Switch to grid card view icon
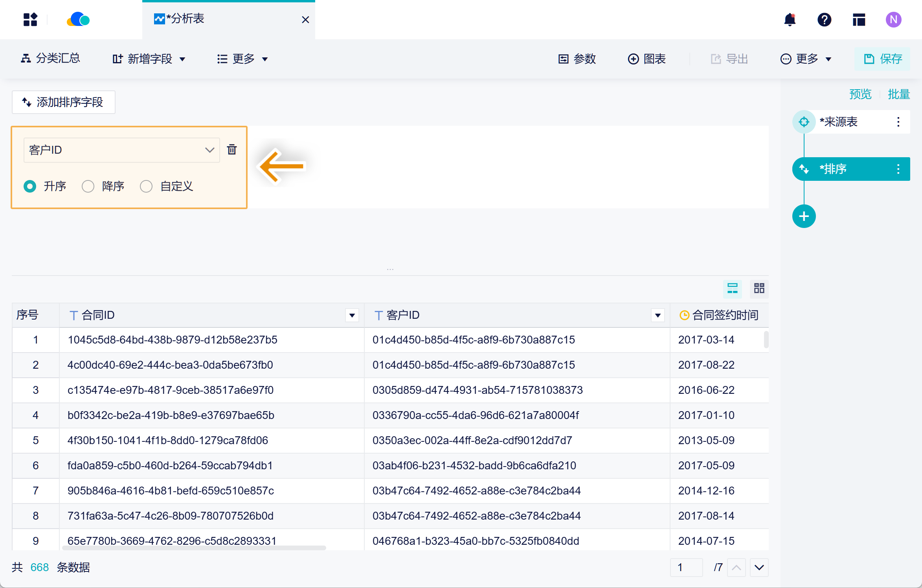 click(759, 288)
